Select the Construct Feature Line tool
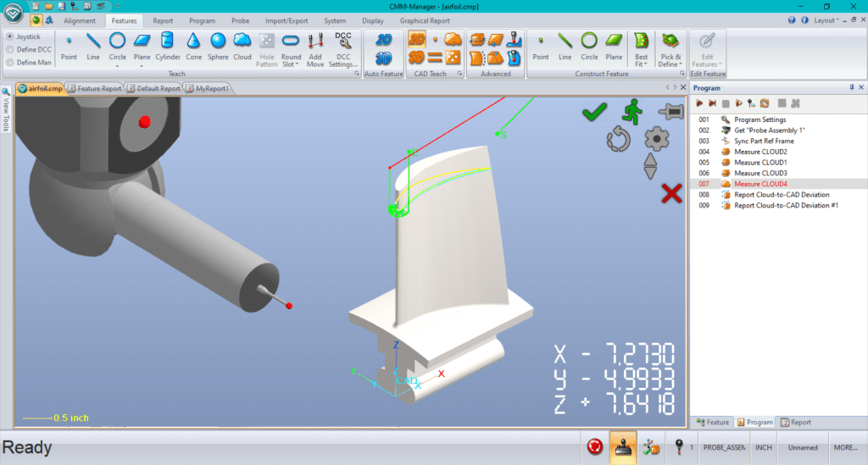The image size is (868, 465). tap(565, 48)
